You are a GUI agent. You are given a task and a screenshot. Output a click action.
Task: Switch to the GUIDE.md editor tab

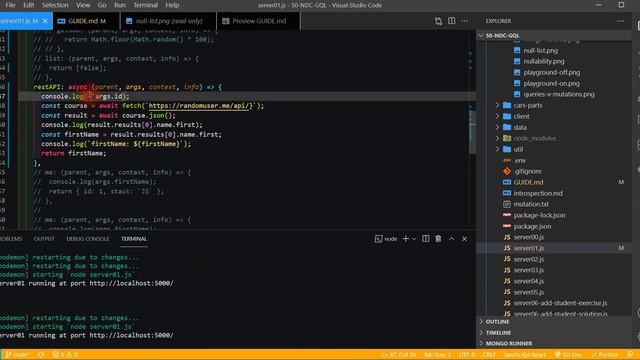coord(87,21)
